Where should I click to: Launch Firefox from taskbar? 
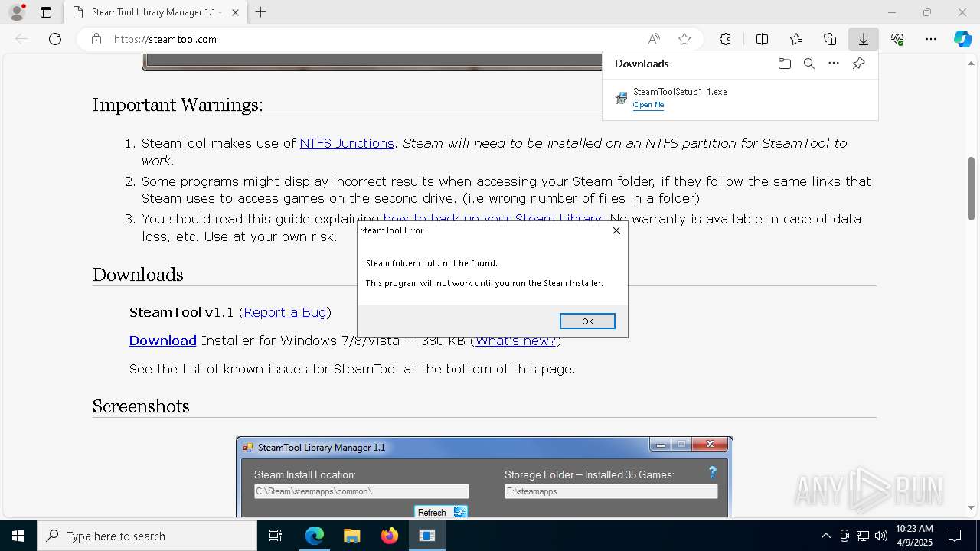click(389, 536)
